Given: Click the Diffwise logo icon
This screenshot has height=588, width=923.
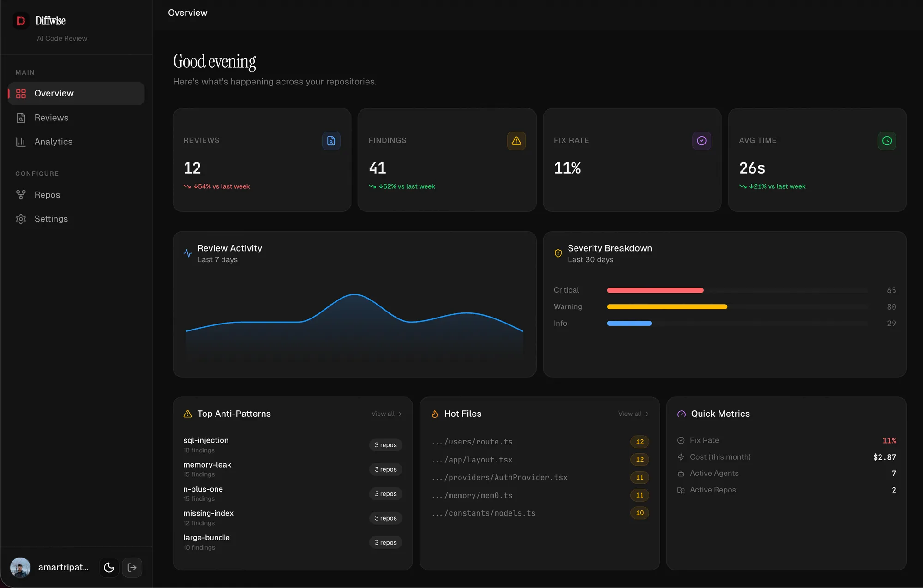Looking at the screenshot, I should tap(21, 21).
